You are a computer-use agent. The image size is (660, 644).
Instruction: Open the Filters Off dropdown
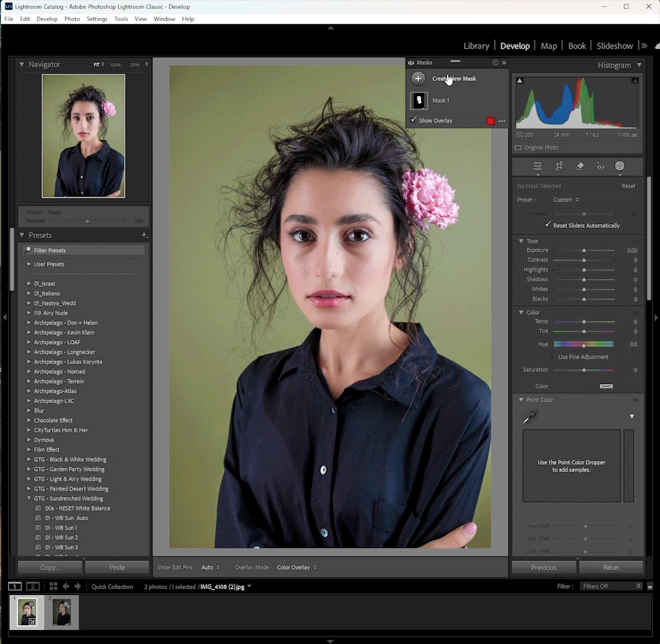(x=611, y=586)
